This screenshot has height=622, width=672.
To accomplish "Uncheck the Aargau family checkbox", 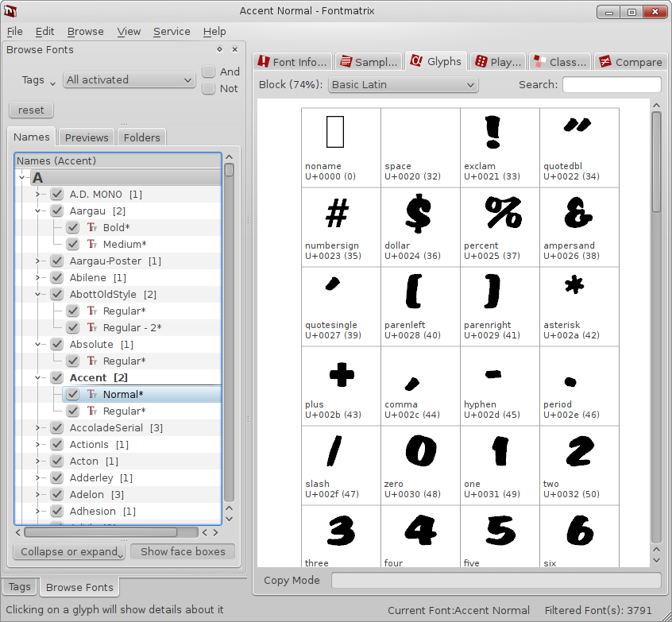I will [x=57, y=211].
